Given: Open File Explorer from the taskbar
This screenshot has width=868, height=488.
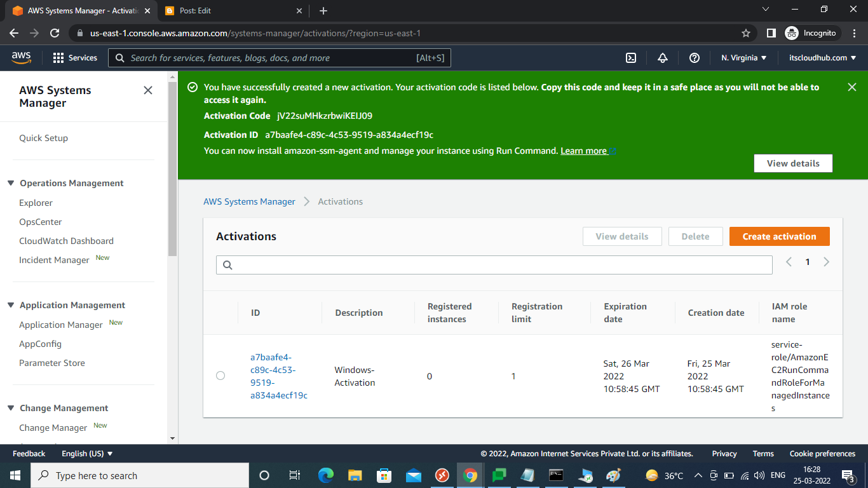Looking at the screenshot, I should point(355,475).
